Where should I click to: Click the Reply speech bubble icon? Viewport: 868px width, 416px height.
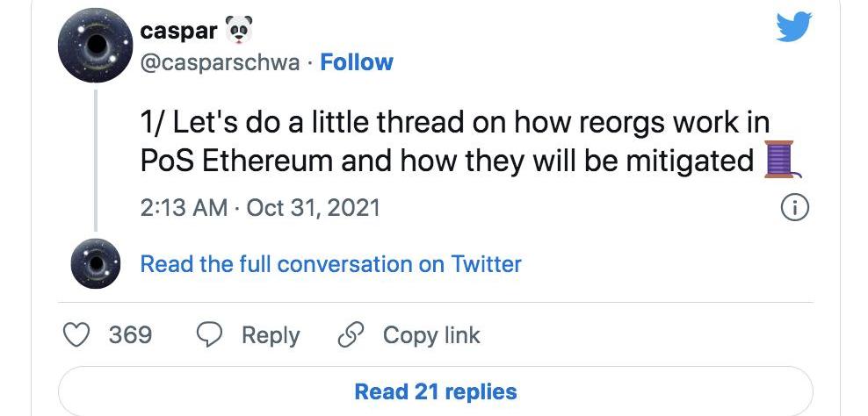pos(209,335)
